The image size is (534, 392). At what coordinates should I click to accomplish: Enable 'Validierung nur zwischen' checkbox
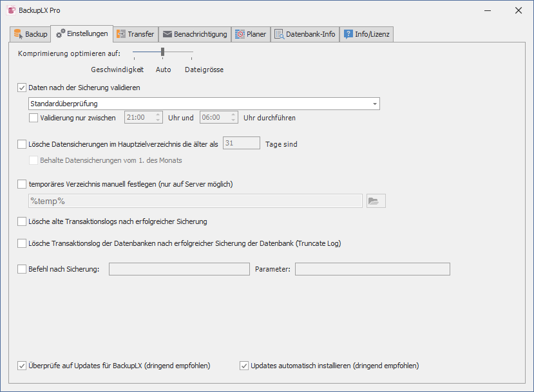pyautogui.click(x=34, y=118)
